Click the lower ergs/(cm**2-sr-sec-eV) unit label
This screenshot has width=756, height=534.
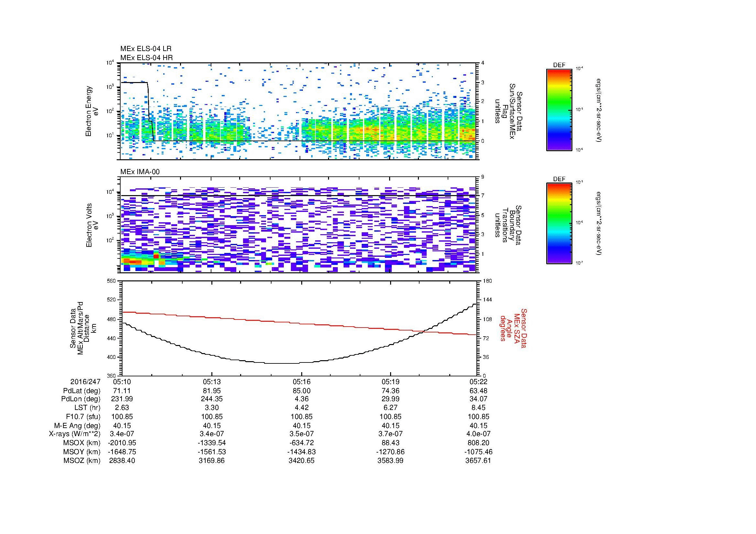(599, 224)
